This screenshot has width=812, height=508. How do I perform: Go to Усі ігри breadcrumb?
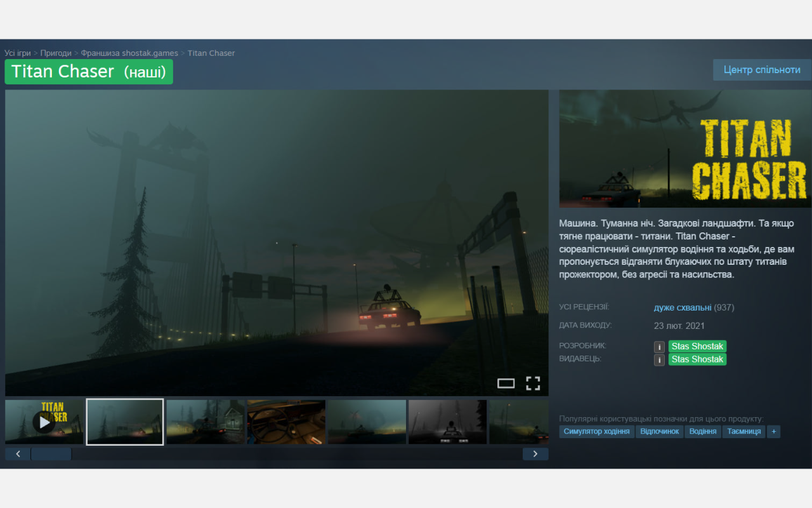coord(18,53)
